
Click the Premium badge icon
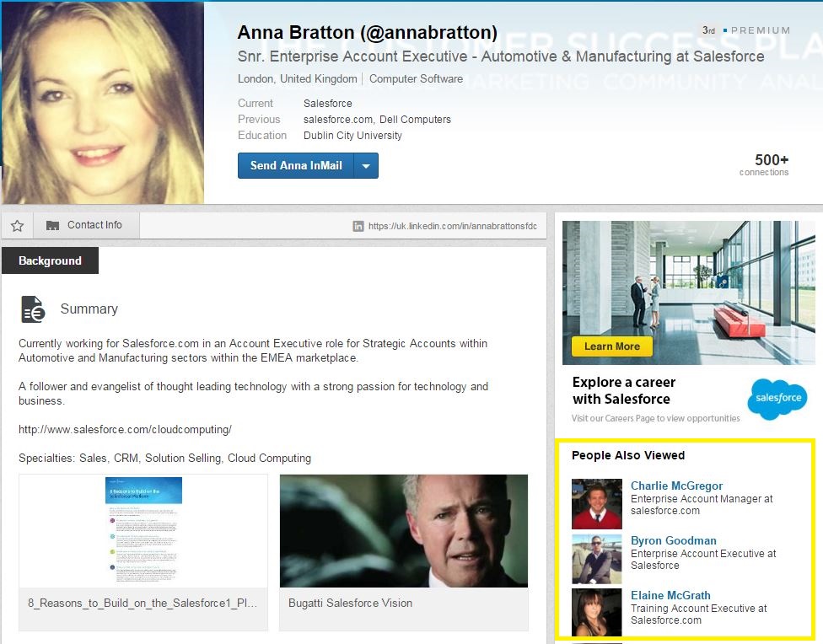pos(725,30)
